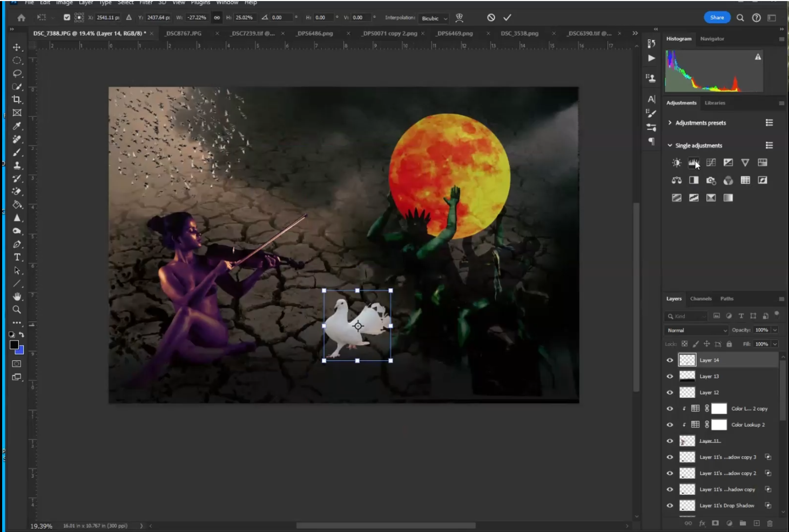Image resolution: width=789 pixels, height=532 pixels.
Task: Click the Share button
Action: [x=717, y=18]
